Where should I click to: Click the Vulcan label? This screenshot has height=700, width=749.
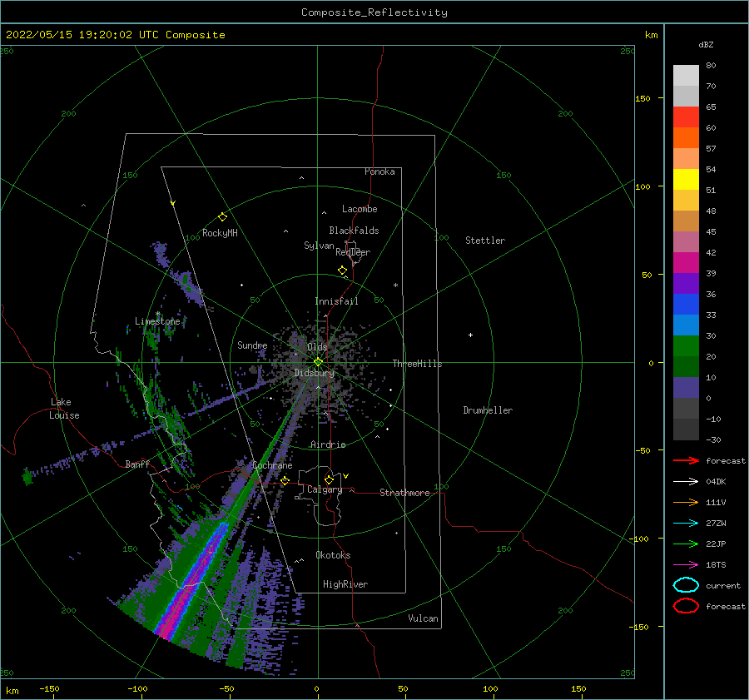click(423, 618)
